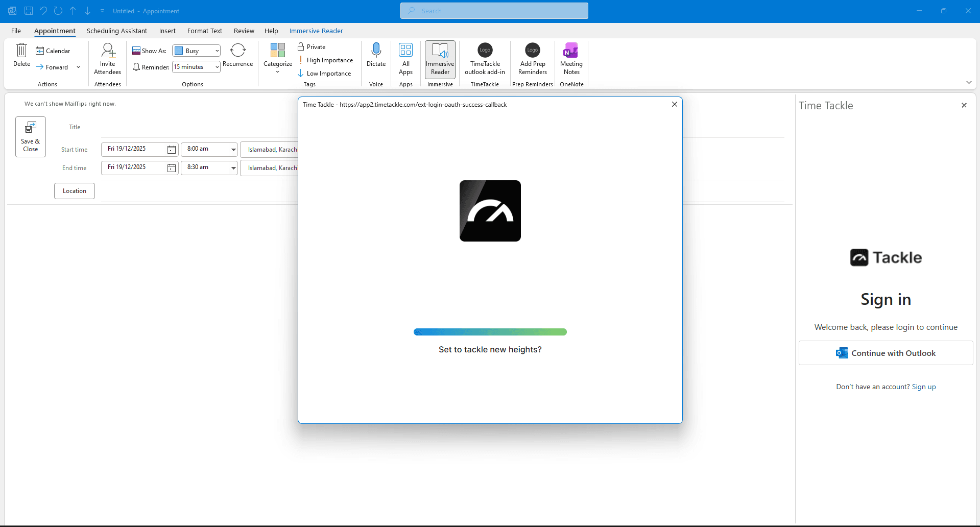Click the Location button
The image size is (980, 527).
pyautogui.click(x=75, y=191)
